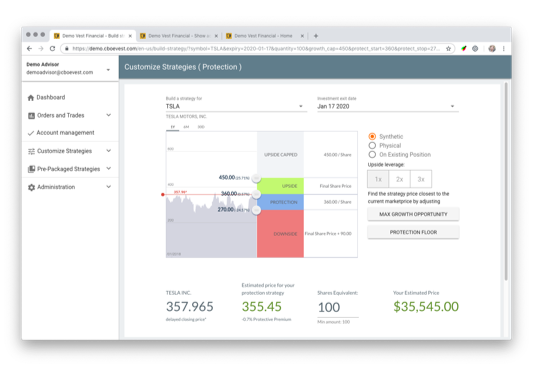Click the 450.00 upside cap slider handle
Screen dimensions: 533x379
point(257,178)
